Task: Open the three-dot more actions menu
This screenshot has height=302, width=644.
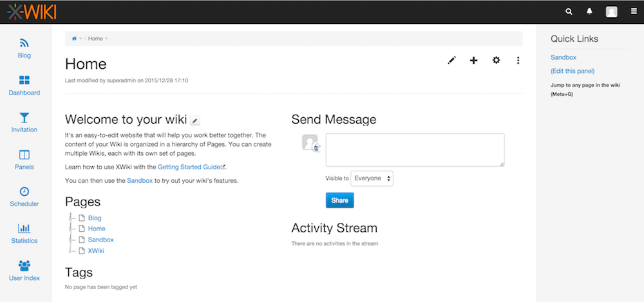Action: [x=518, y=61]
